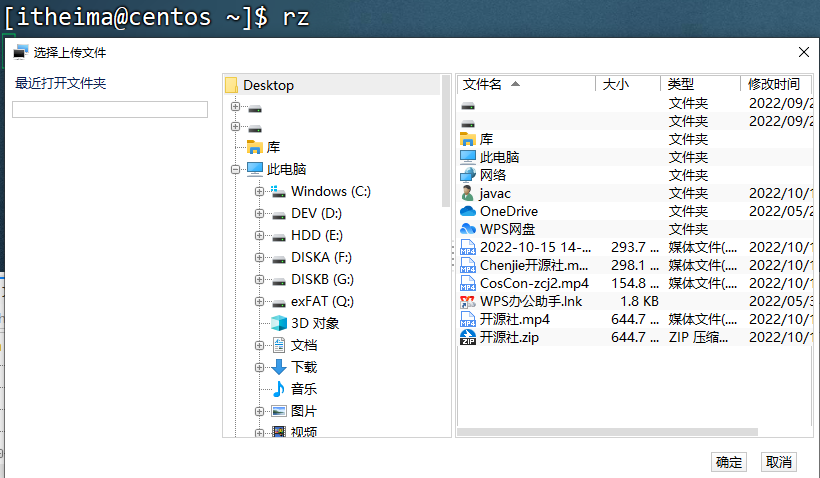Select the file name 开源社.mp4
This screenshot has width=820, height=478.
pos(515,319)
